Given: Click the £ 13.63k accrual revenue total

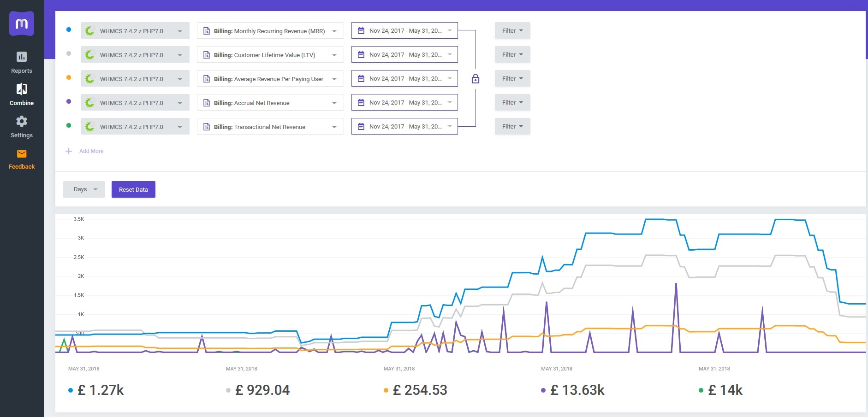Looking at the screenshot, I should tap(577, 390).
